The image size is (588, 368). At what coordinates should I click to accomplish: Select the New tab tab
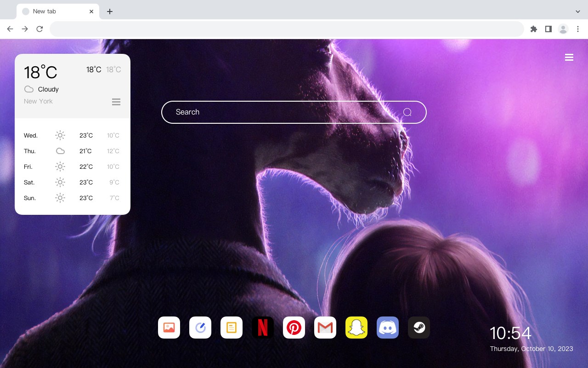58,11
